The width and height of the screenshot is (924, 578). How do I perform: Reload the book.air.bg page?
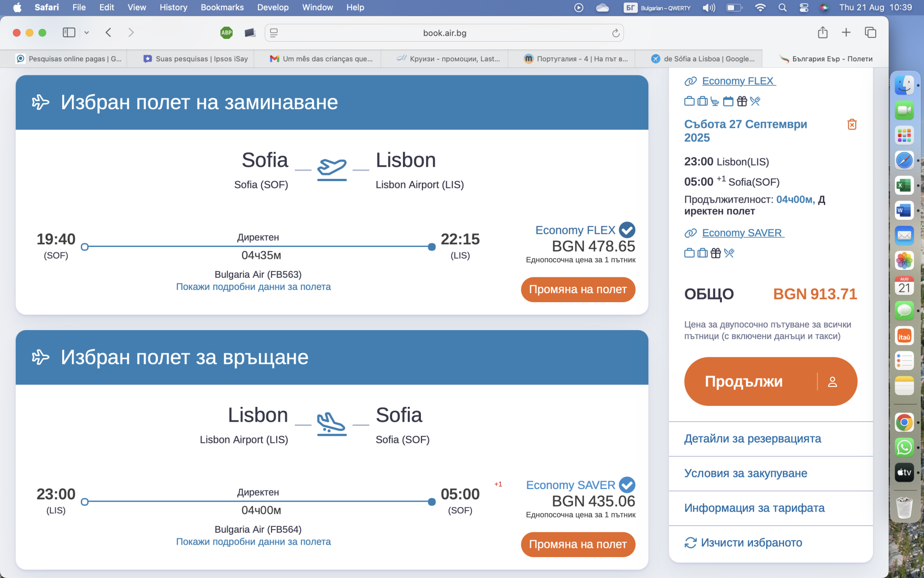615,33
